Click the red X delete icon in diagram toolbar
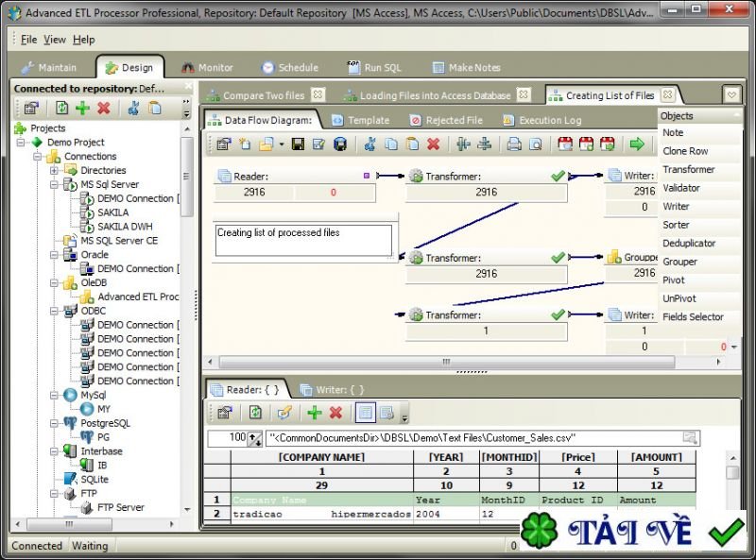Viewport: 756px width, 560px height. 433,144
